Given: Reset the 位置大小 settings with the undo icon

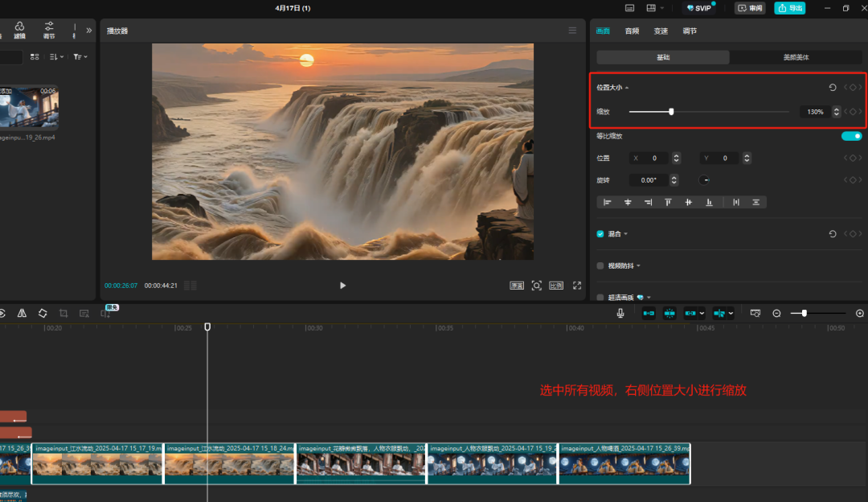Looking at the screenshot, I should pos(833,88).
